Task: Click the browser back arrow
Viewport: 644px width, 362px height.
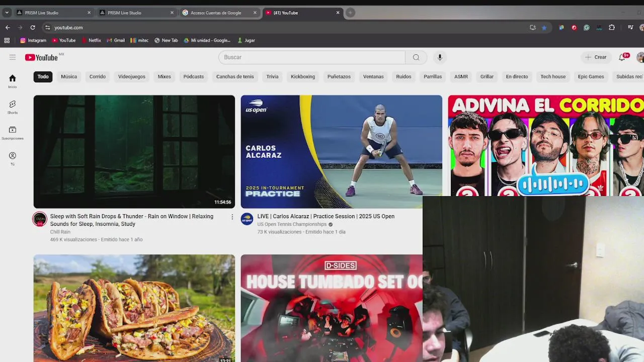Action: [x=8, y=28]
